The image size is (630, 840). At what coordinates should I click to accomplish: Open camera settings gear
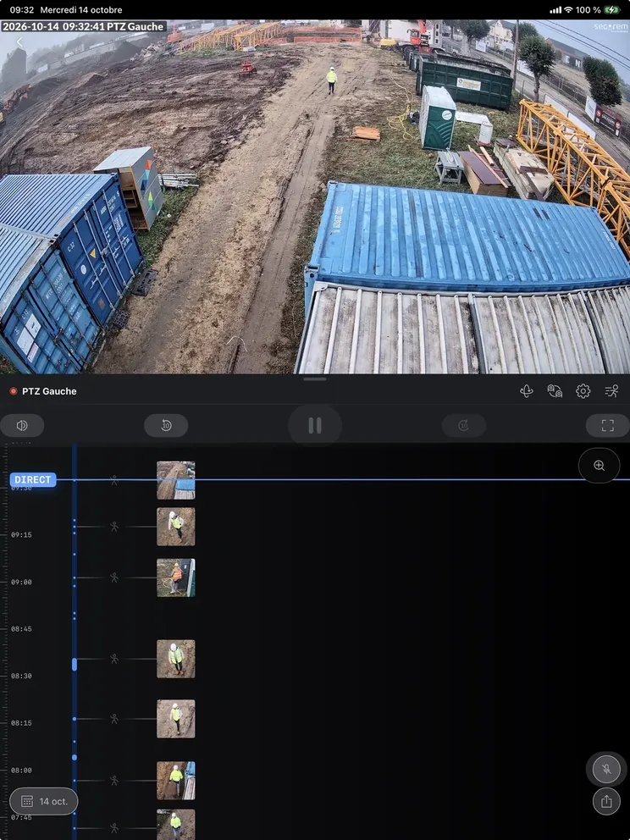click(x=583, y=391)
